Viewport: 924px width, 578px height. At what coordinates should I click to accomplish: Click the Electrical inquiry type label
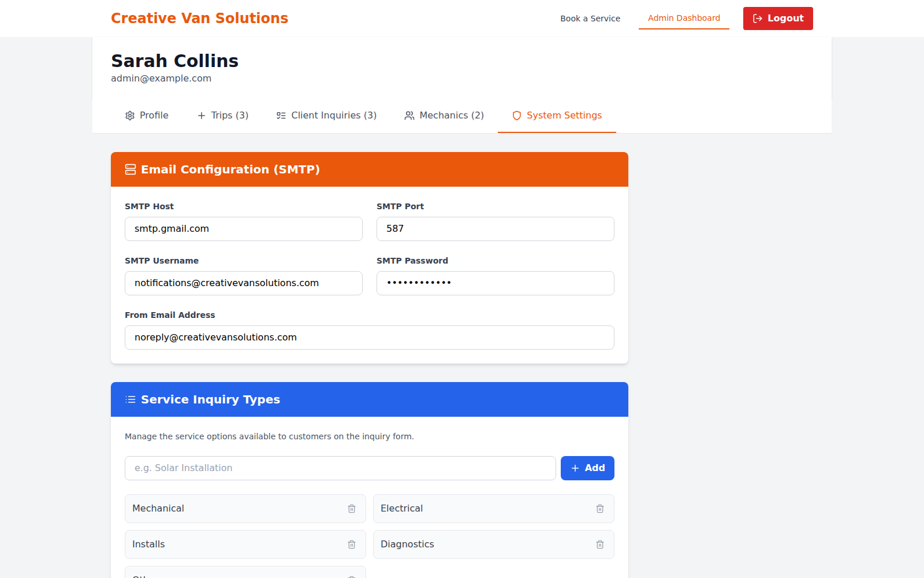point(401,509)
